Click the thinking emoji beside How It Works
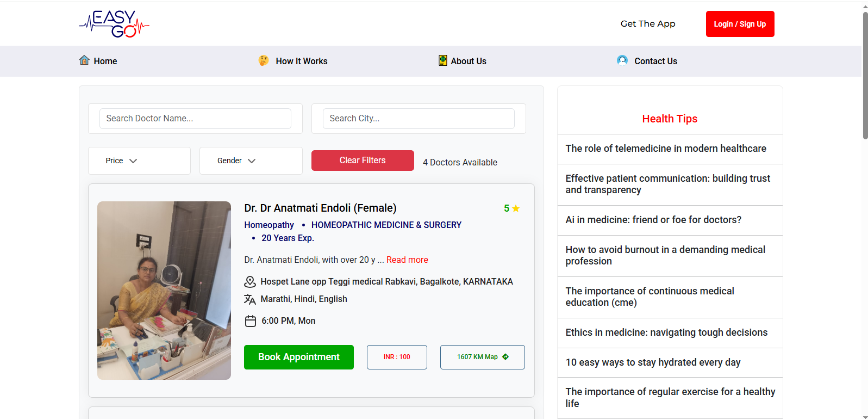The image size is (868, 419). click(x=264, y=60)
